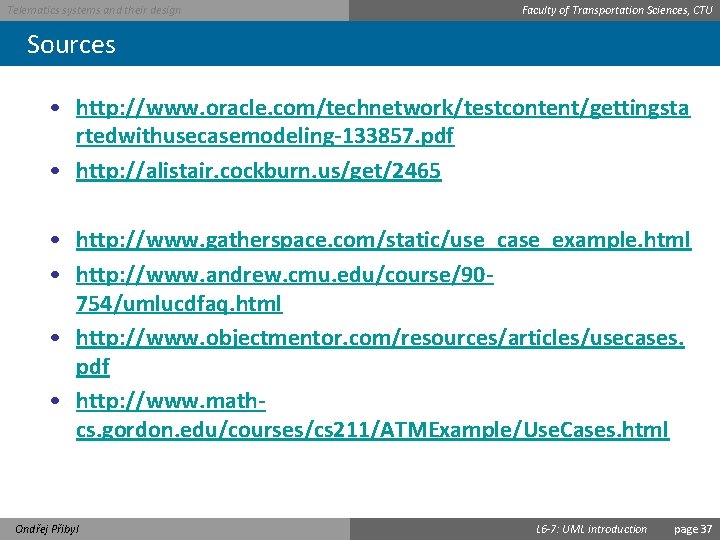Open the alistair.cockburn.us/get/2465 link

point(259,171)
